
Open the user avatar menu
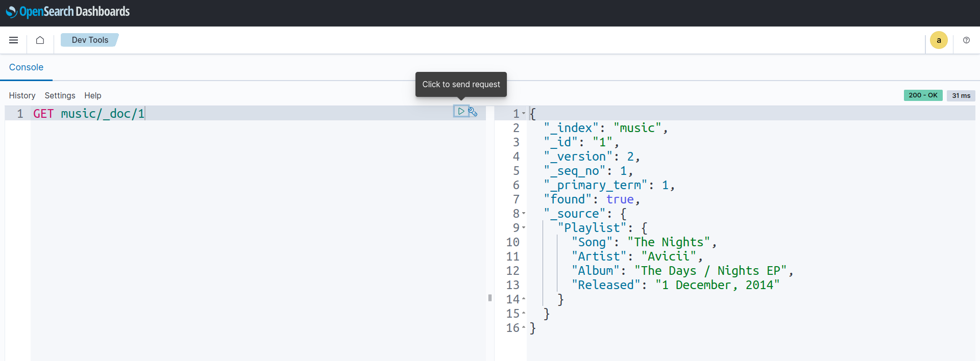pyautogui.click(x=938, y=40)
